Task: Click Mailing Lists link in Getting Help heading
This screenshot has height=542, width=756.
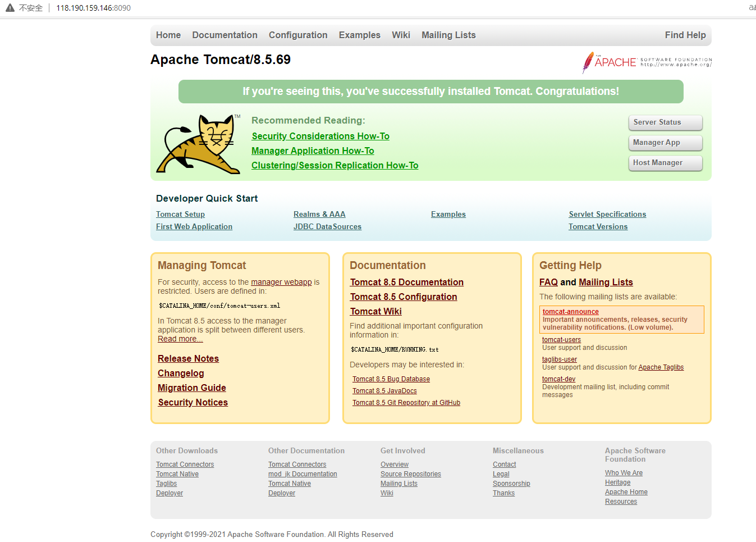Action: coord(606,282)
